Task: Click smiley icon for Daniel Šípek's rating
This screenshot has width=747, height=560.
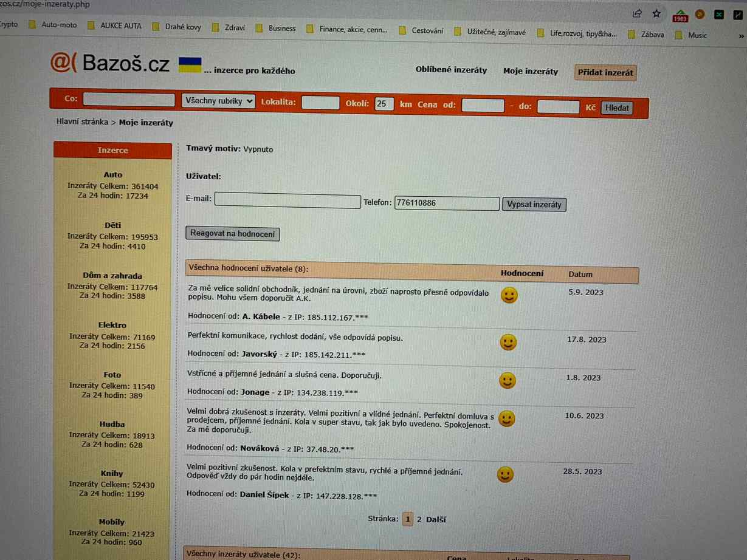Action: 505,474
